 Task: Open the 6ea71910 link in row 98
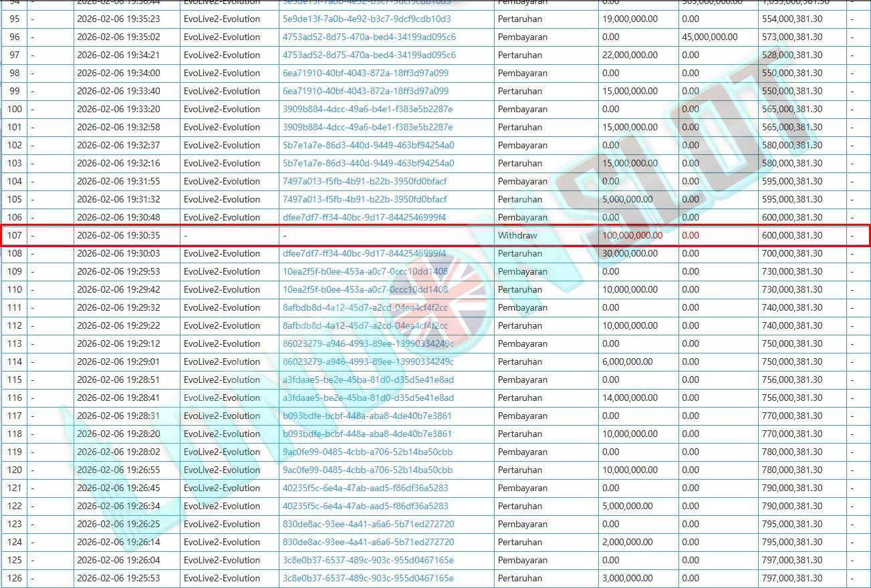tap(366, 73)
